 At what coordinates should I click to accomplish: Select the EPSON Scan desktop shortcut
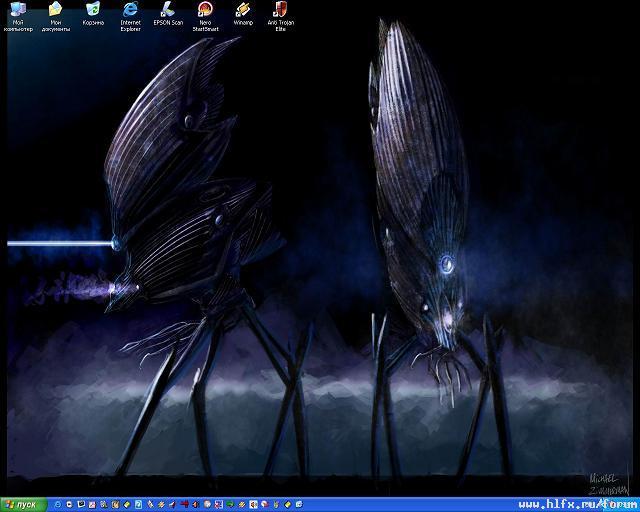coord(168,14)
